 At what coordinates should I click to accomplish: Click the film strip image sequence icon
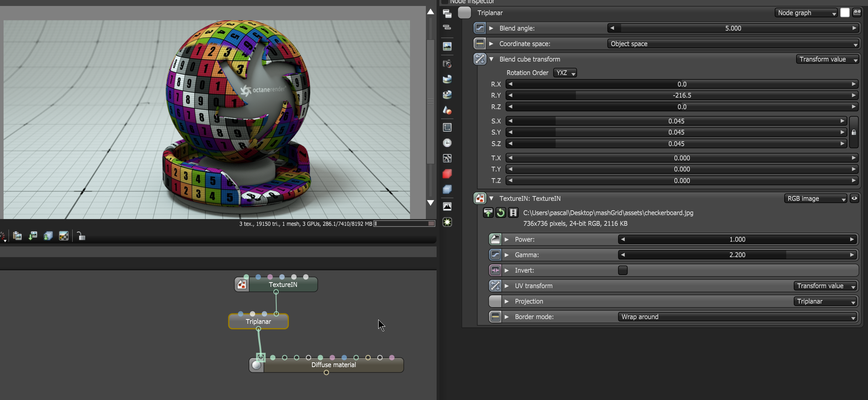[x=513, y=213]
